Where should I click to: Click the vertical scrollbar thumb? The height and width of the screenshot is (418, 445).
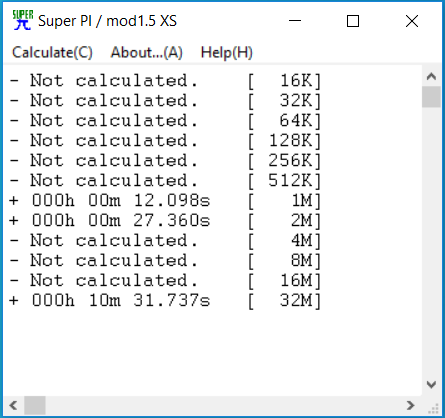(431, 97)
